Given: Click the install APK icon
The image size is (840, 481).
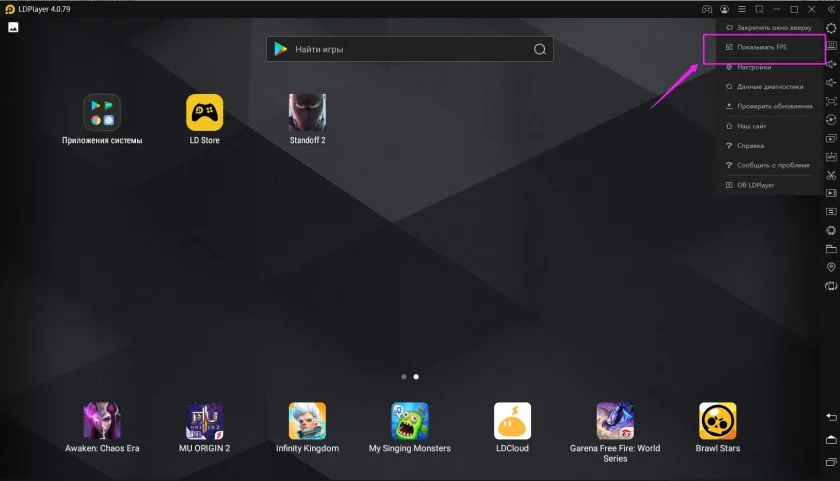Looking at the screenshot, I should [x=831, y=156].
